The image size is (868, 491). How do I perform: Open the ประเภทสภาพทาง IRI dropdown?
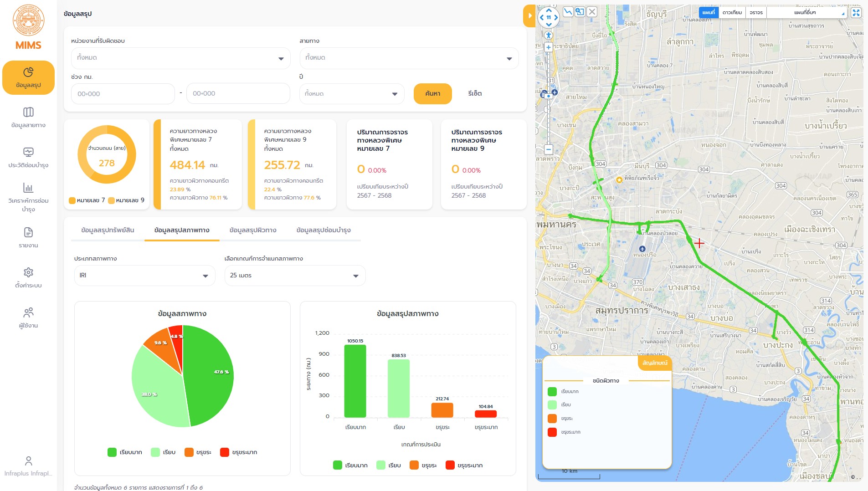tap(144, 276)
